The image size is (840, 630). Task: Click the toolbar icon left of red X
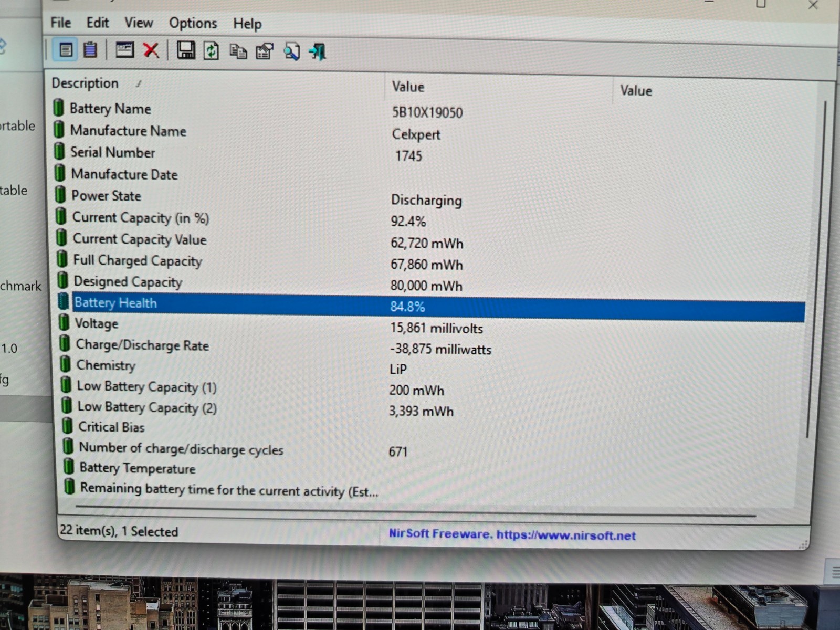[x=124, y=50]
